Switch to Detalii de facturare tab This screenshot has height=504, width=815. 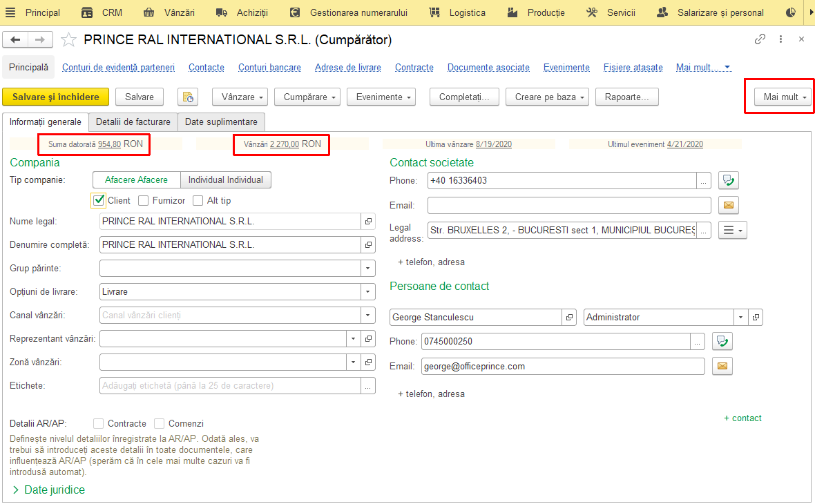click(x=133, y=122)
